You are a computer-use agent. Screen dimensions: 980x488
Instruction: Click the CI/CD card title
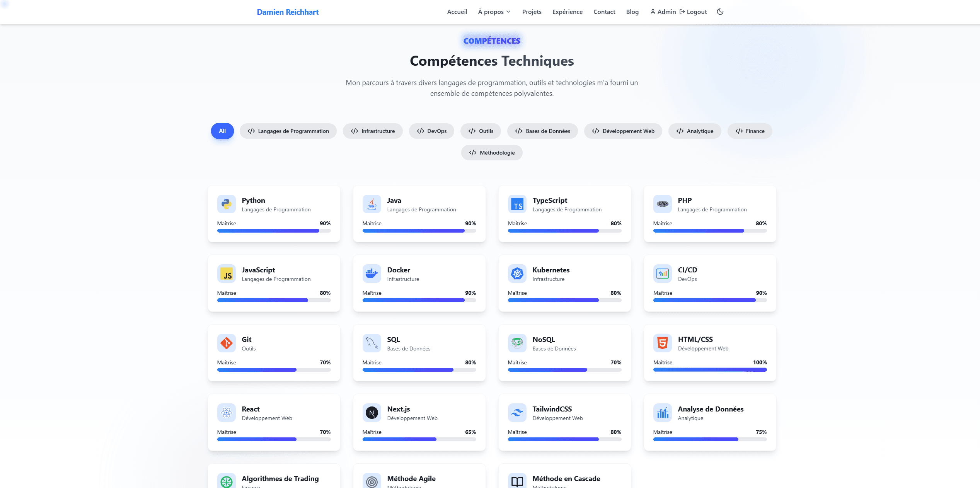pyautogui.click(x=687, y=270)
